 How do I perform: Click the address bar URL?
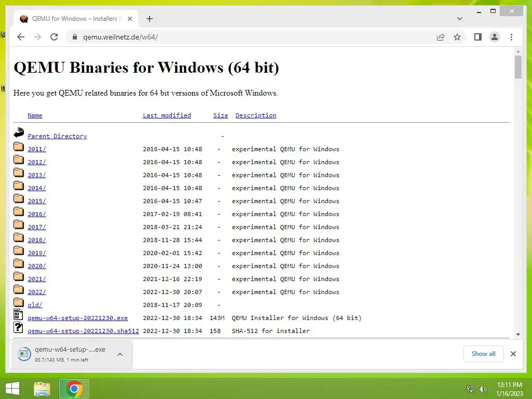pos(121,37)
